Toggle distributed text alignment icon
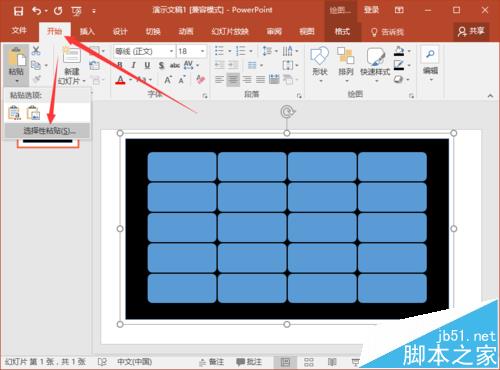 click(x=274, y=80)
